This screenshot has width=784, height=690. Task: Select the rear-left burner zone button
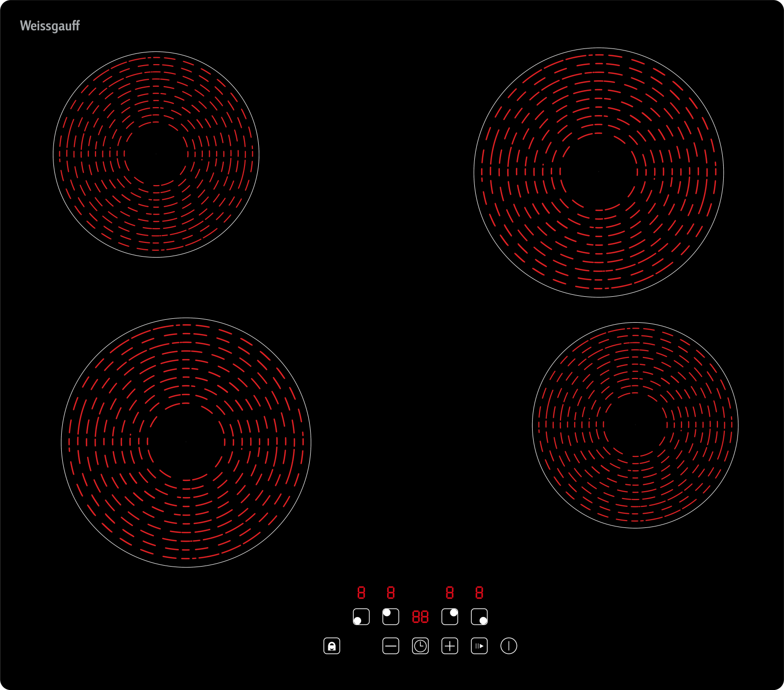coord(391,617)
